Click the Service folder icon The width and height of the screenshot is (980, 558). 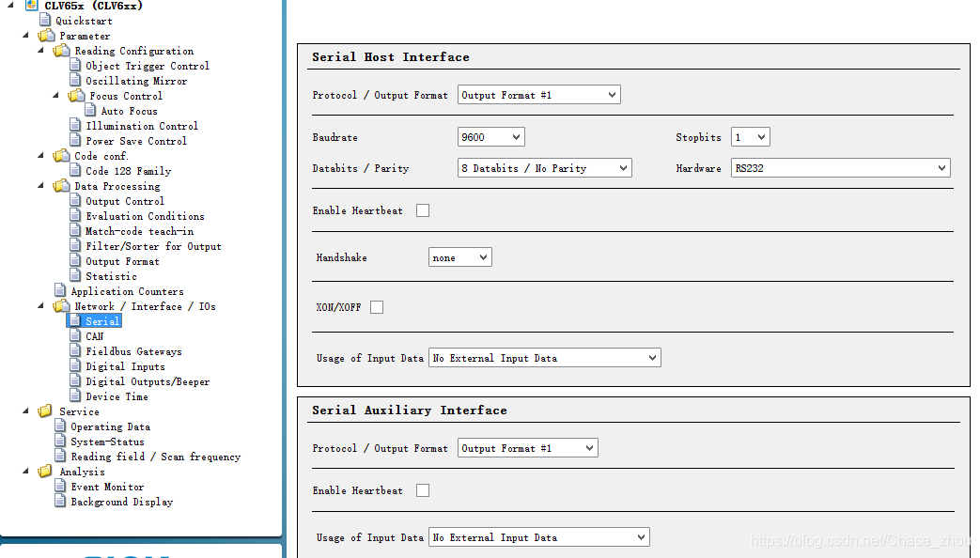45,411
